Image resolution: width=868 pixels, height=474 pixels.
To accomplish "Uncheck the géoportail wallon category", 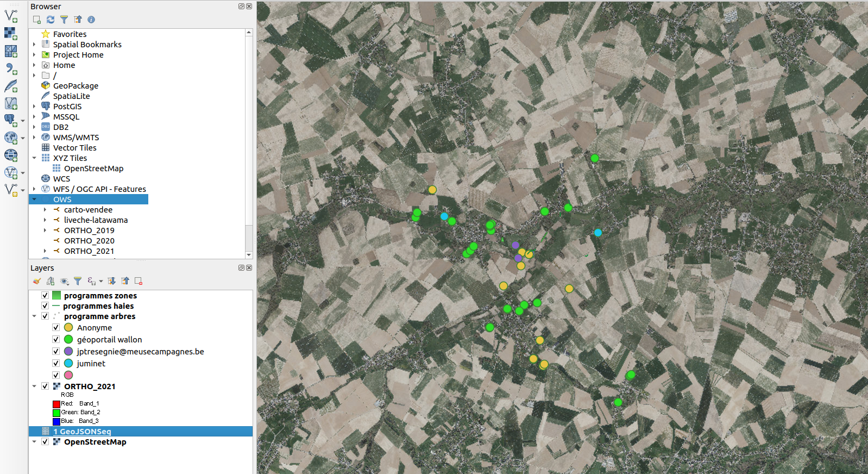I will [x=56, y=340].
